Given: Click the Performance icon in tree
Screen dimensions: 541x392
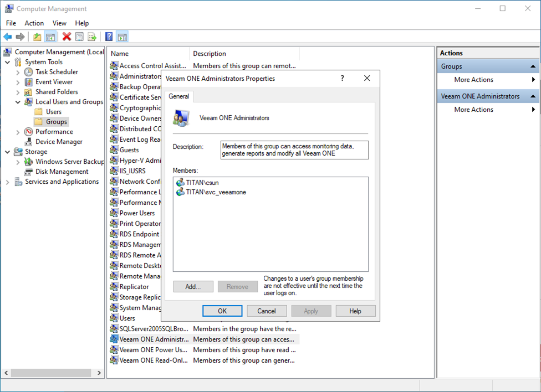Looking at the screenshot, I should 29,132.
